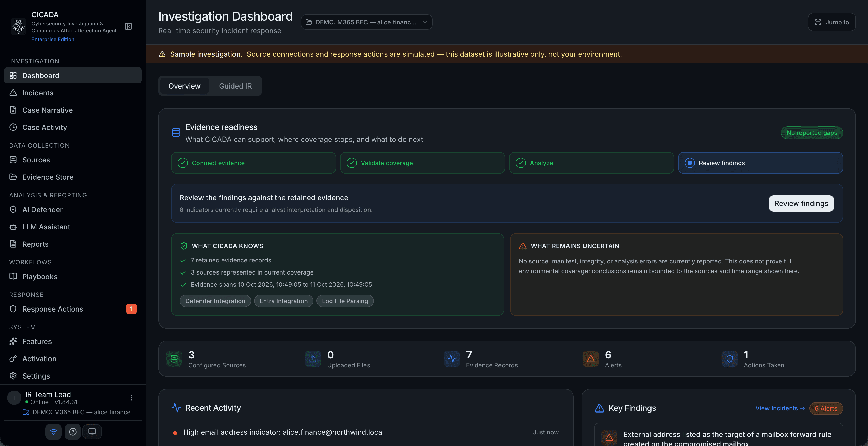
Task: Click the Defender Integration chip
Action: [215, 301]
